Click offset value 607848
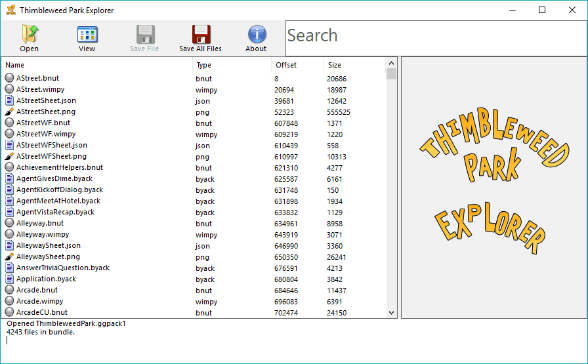This screenshot has width=588, height=364. tap(286, 123)
